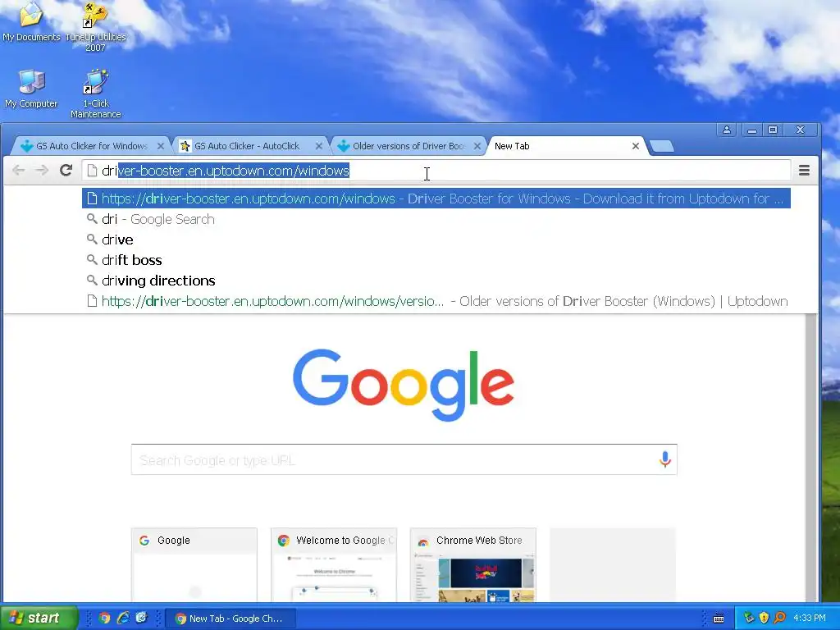Viewport: 840px width, 630px height.
Task: Reload the current page
Action: pyautogui.click(x=66, y=171)
